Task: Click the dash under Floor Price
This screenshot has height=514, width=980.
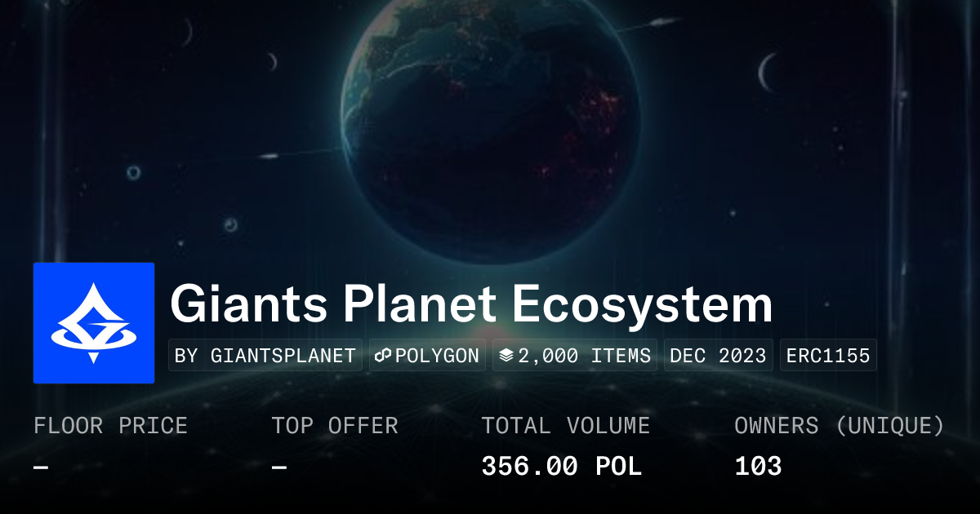Action: click(41, 467)
